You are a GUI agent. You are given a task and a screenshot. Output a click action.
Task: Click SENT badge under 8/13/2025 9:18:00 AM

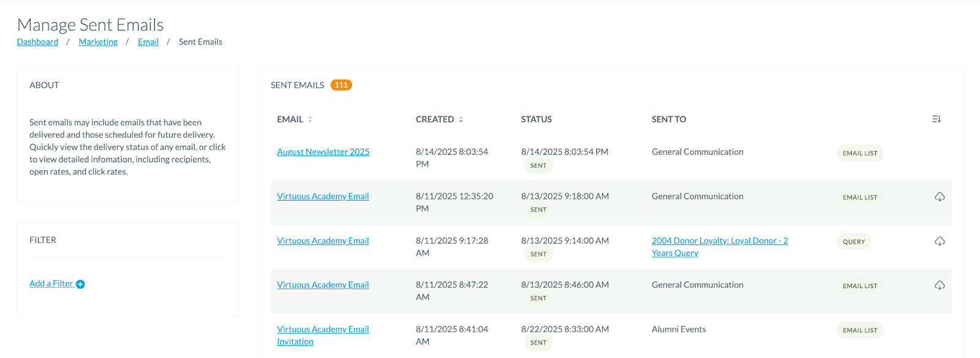coord(538,210)
